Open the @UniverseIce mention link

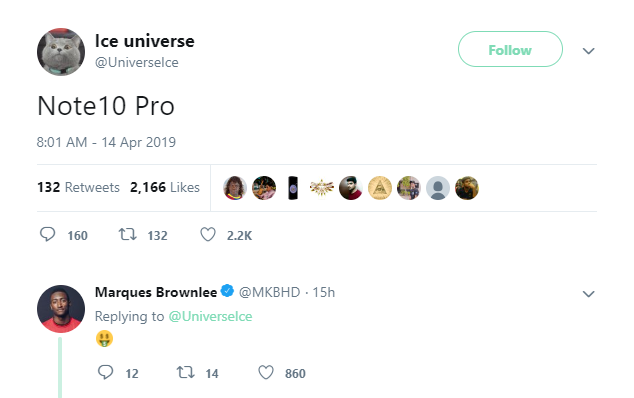tap(210, 316)
